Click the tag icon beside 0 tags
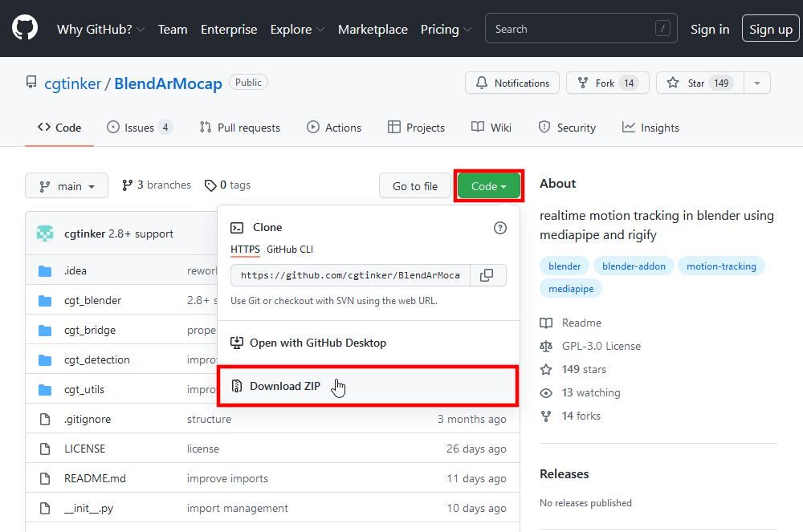Viewport: 803px width, 532px height. click(210, 185)
